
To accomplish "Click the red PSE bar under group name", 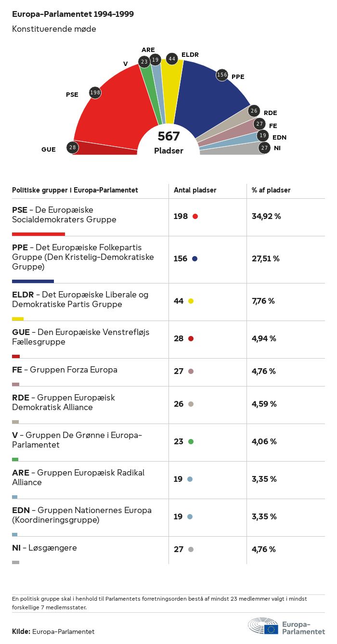I will click(x=38, y=234).
